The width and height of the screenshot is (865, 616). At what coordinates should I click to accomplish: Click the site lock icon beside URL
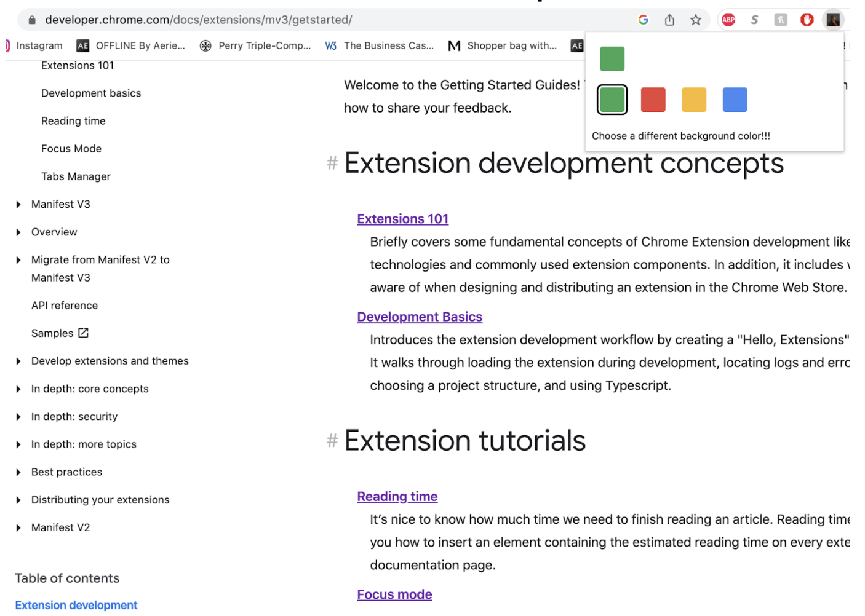pyautogui.click(x=32, y=20)
